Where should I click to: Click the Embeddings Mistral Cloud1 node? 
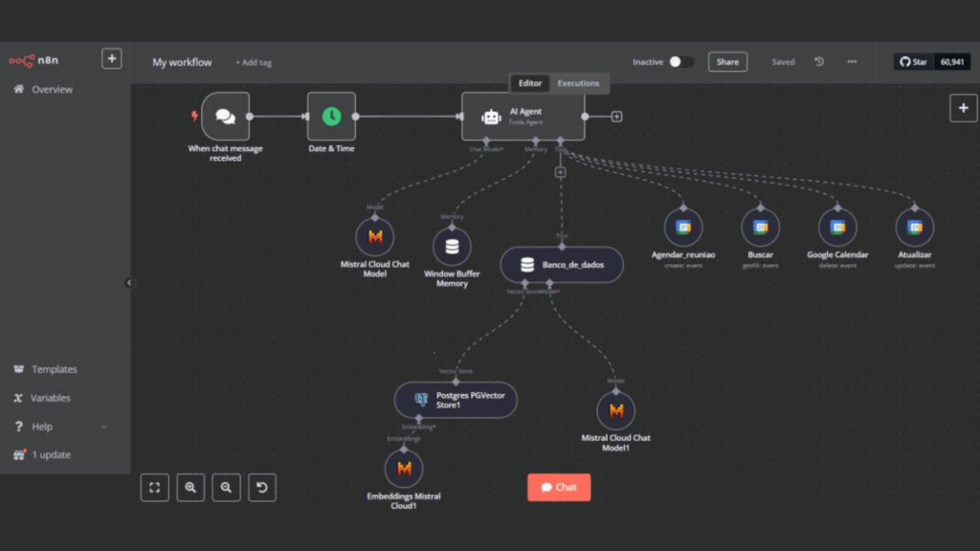coord(404,469)
